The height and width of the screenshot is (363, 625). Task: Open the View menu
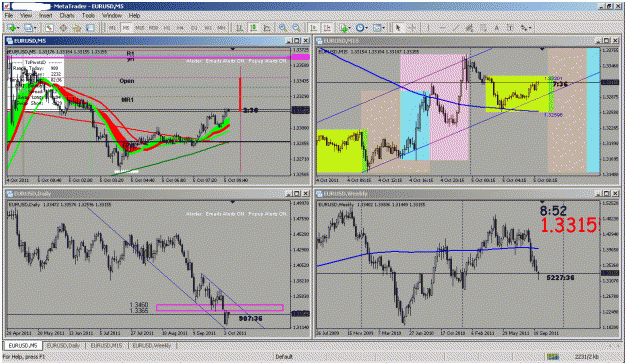26,16
